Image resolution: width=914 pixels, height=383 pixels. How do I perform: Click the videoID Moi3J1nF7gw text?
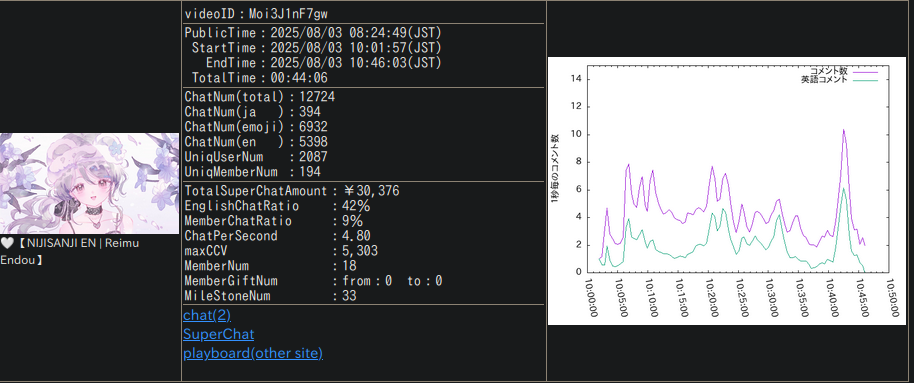(x=259, y=13)
